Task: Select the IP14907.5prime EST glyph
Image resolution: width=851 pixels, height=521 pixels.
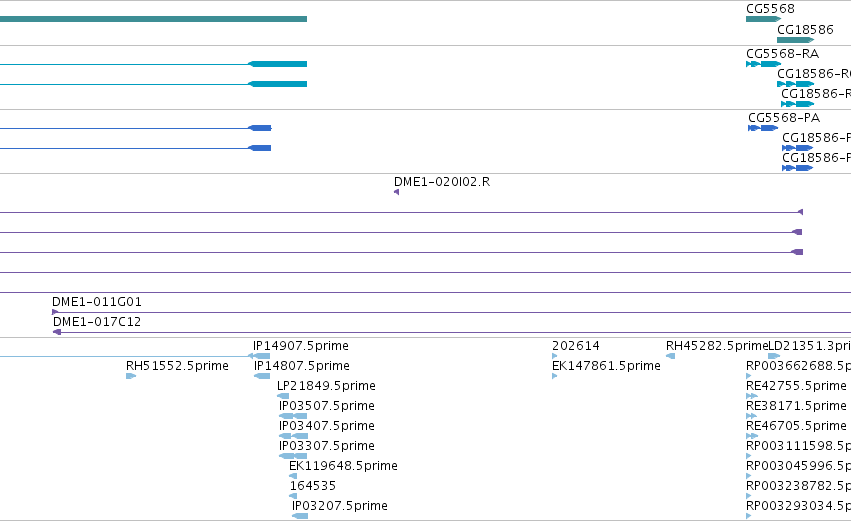Action: (259, 356)
